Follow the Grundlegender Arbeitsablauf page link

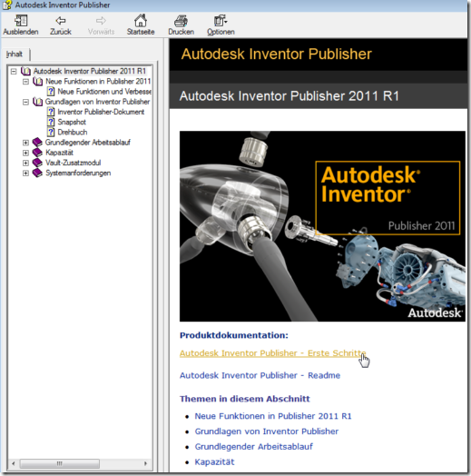pos(253,447)
